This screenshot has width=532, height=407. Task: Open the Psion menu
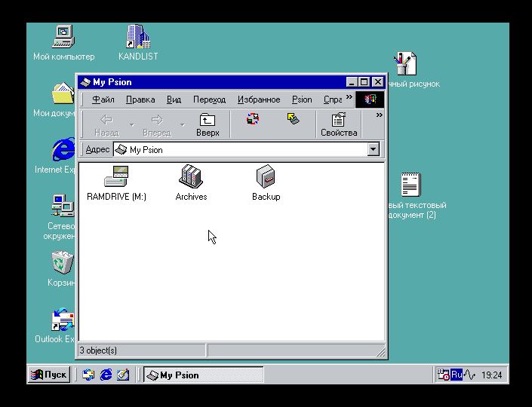(302, 99)
